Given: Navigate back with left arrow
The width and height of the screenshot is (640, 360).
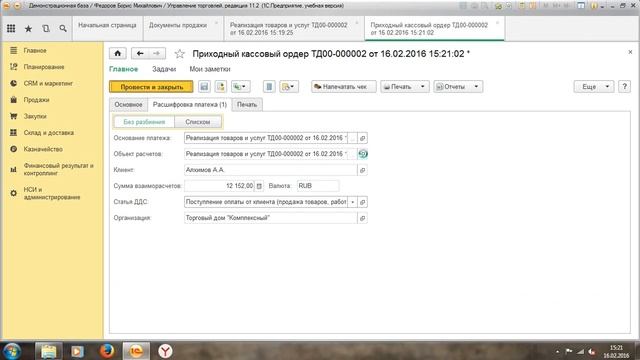Looking at the screenshot, I should (140, 53).
